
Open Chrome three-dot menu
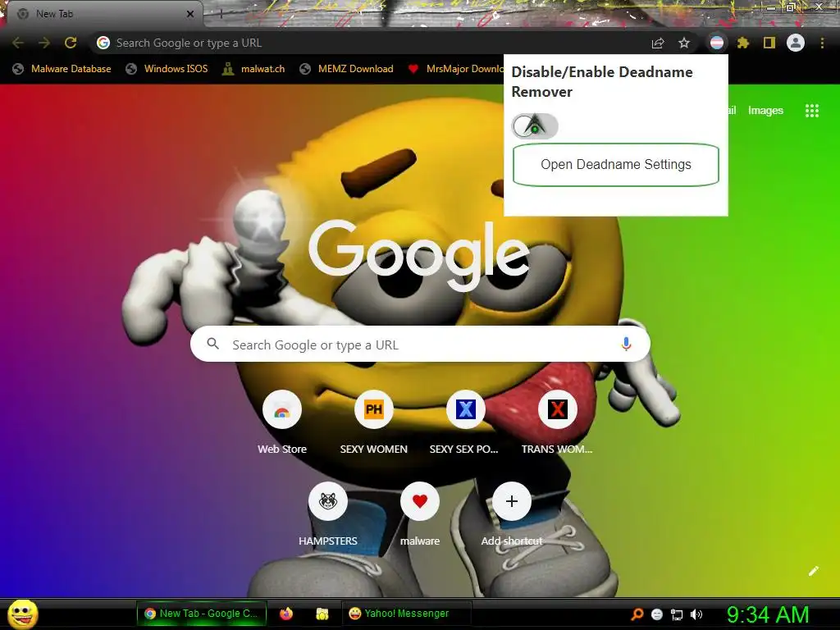pos(822,43)
